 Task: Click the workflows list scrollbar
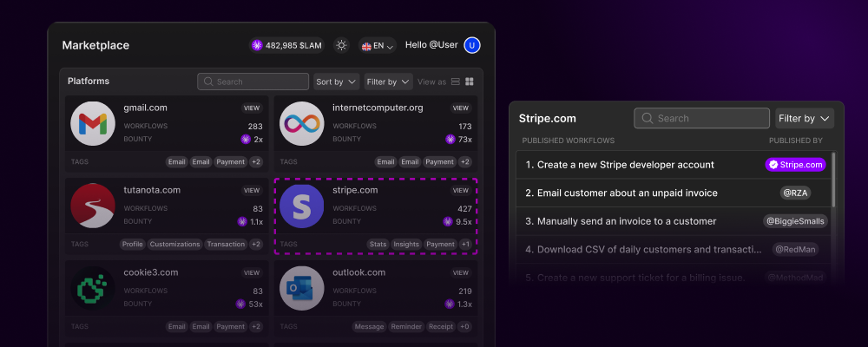[833, 180]
